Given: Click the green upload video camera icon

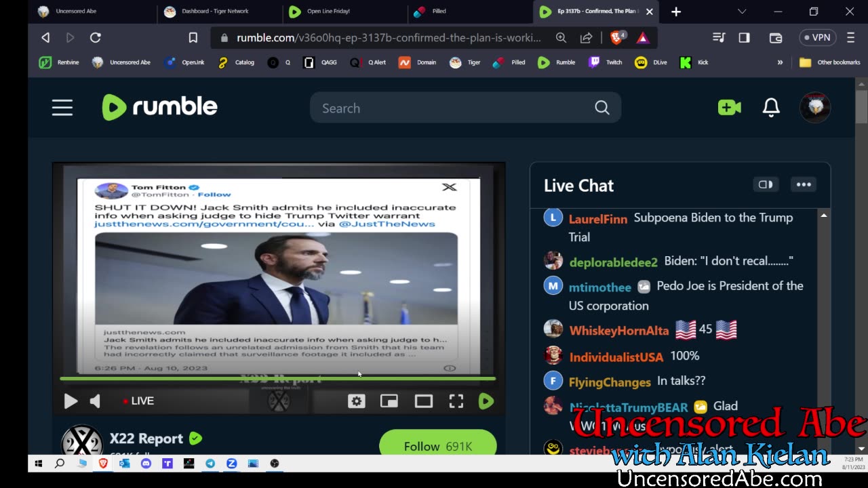Looking at the screenshot, I should point(730,108).
